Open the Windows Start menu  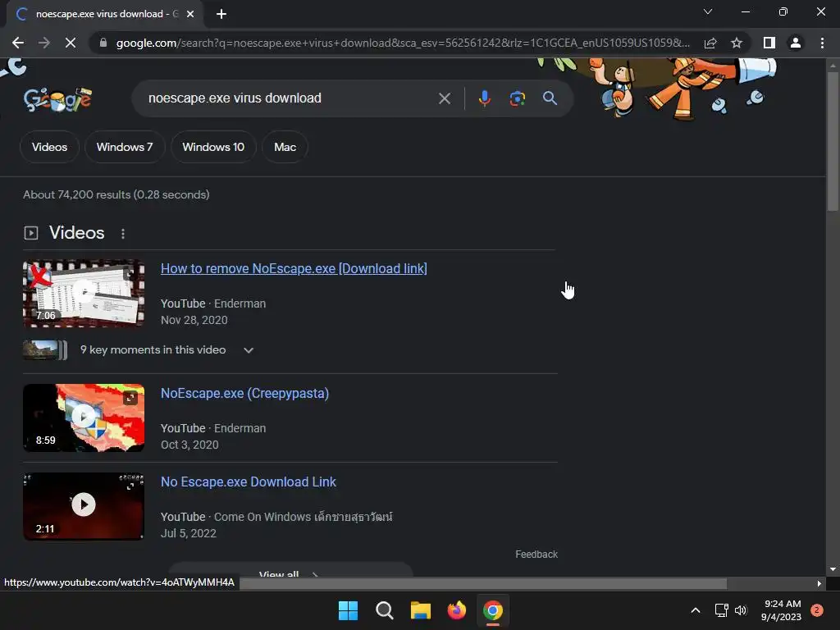point(348,610)
